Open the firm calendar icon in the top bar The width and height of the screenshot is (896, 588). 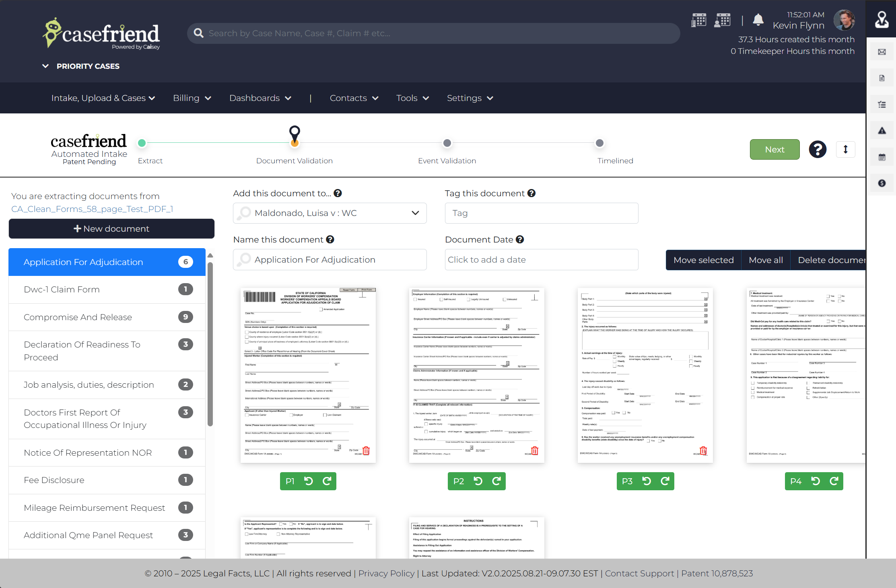pos(699,19)
